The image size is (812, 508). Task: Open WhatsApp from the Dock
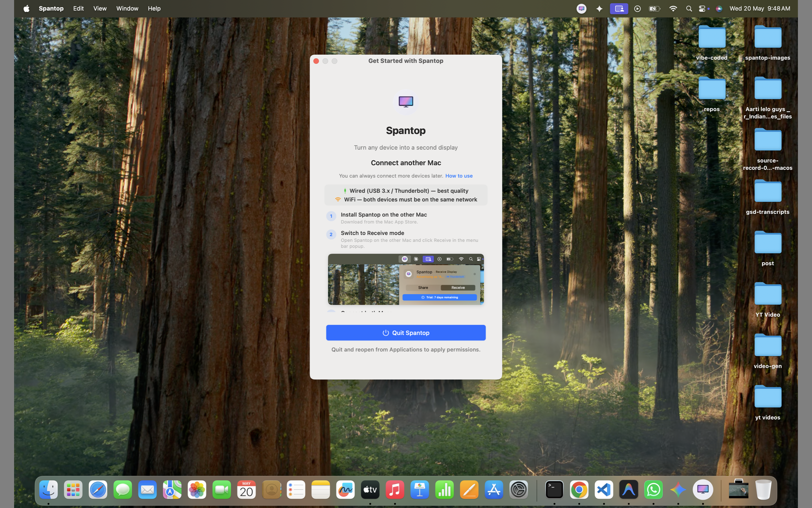(653, 490)
